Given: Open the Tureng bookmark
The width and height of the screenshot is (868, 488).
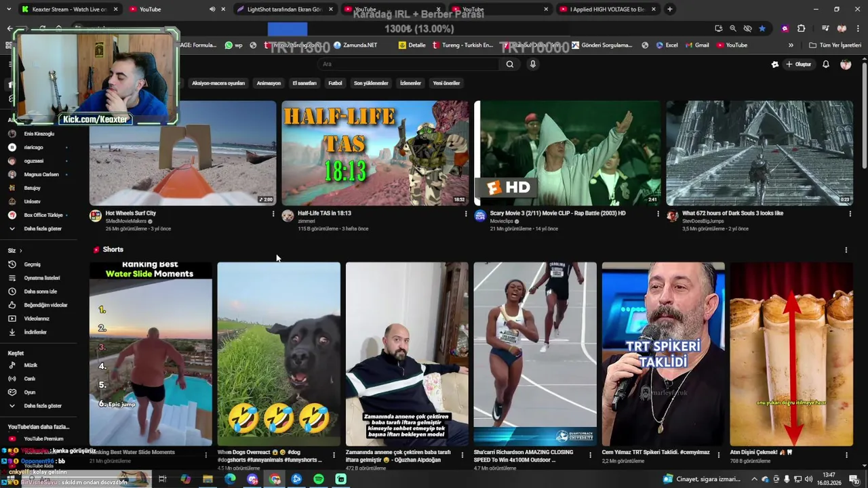Looking at the screenshot, I should 463,45.
